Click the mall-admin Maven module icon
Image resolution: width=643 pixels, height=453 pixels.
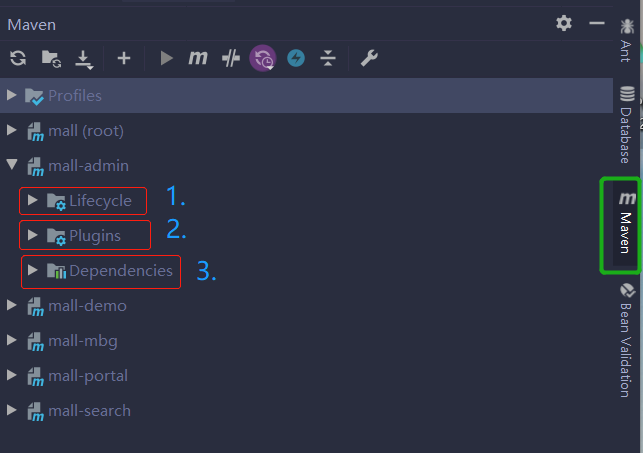[36, 167]
